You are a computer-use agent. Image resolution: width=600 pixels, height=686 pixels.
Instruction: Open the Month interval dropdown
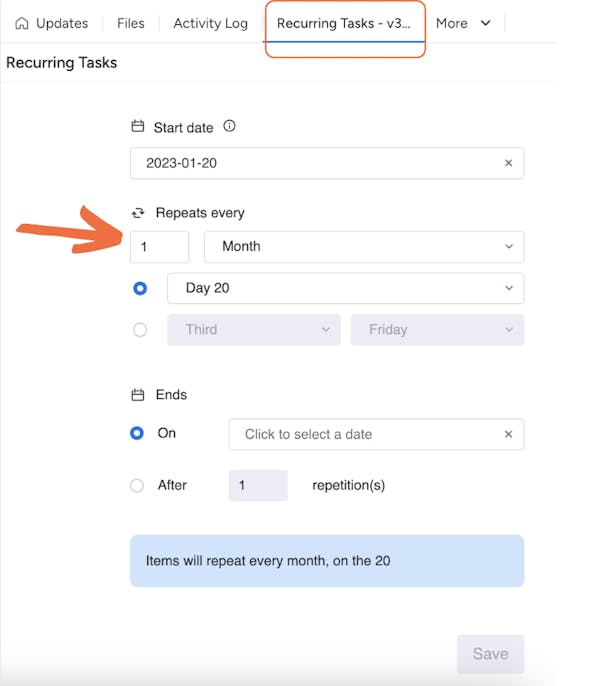(363, 246)
